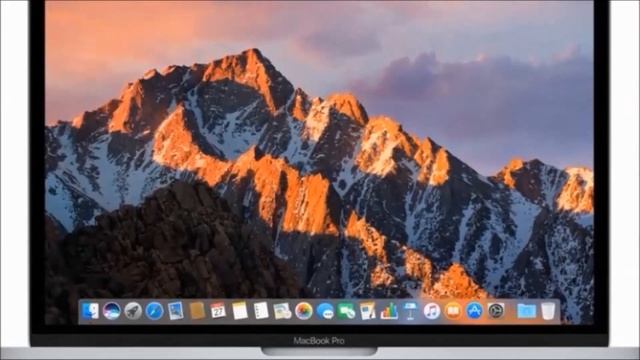The width and height of the screenshot is (640, 360).
Task: Open App Store icon in dock
Action: click(x=474, y=311)
